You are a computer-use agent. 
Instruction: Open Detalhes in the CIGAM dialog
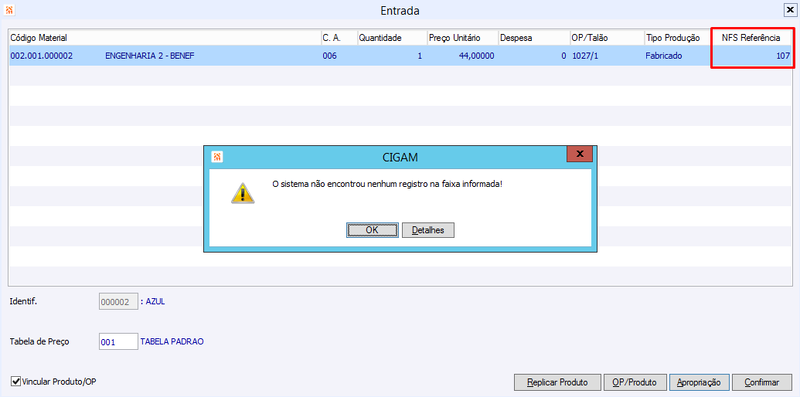coord(428,230)
